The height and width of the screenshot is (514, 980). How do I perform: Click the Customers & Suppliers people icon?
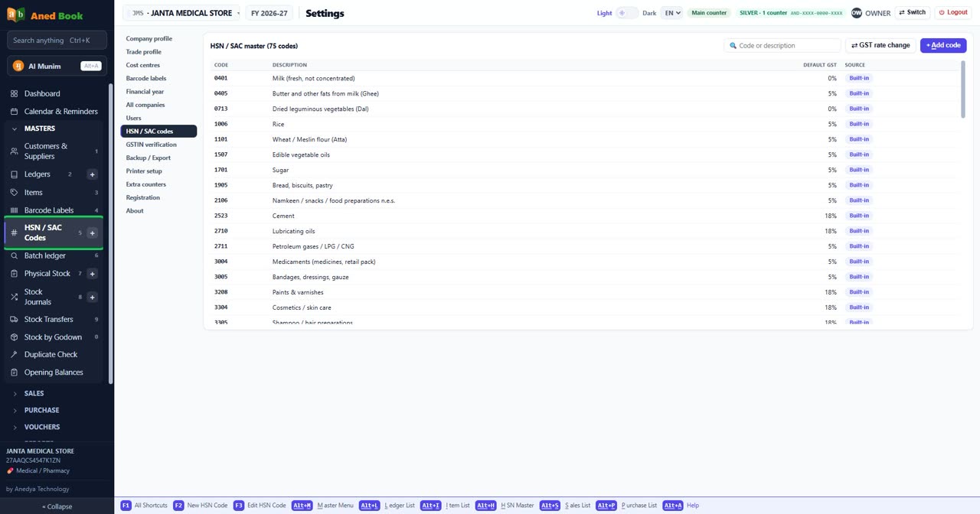click(14, 151)
